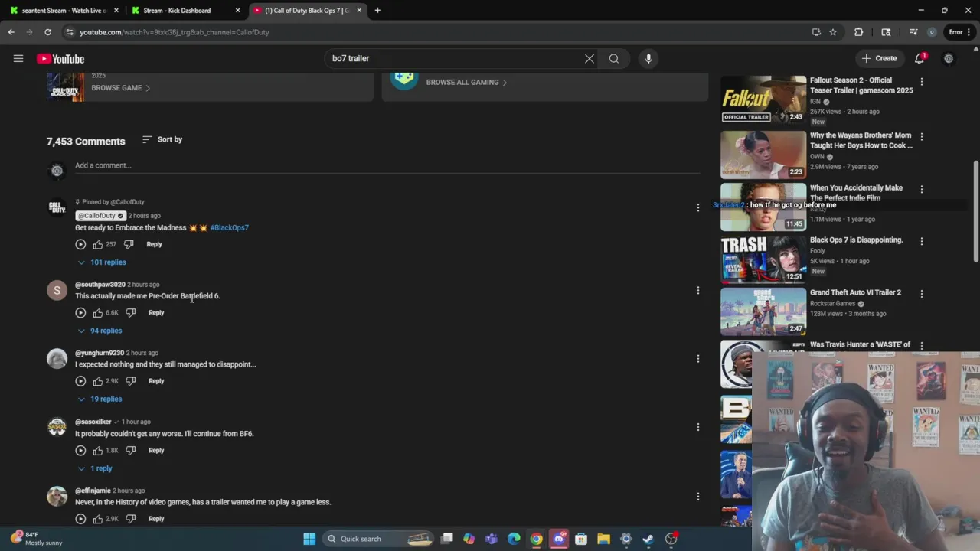The height and width of the screenshot is (551, 980).
Task: Open Steam from the taskbar
Action: coord(648,539)
